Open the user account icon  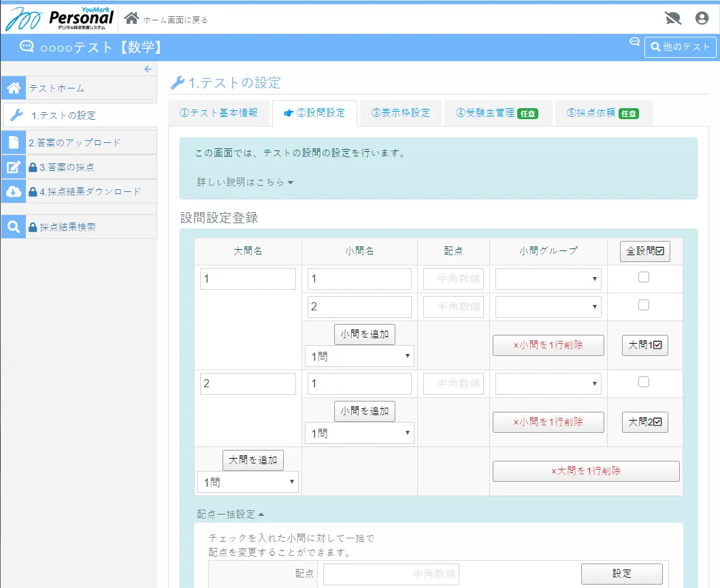(x=702, y=18)
